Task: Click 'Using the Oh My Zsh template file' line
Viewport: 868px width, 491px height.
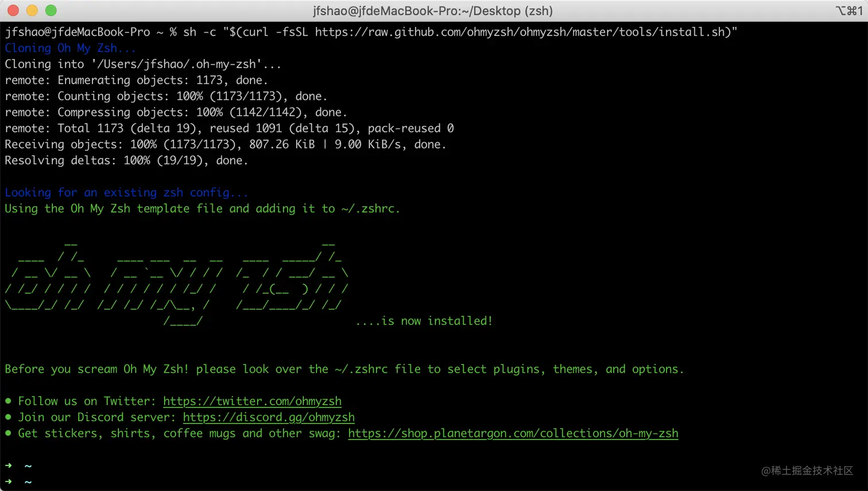Action: click(202, 209)
